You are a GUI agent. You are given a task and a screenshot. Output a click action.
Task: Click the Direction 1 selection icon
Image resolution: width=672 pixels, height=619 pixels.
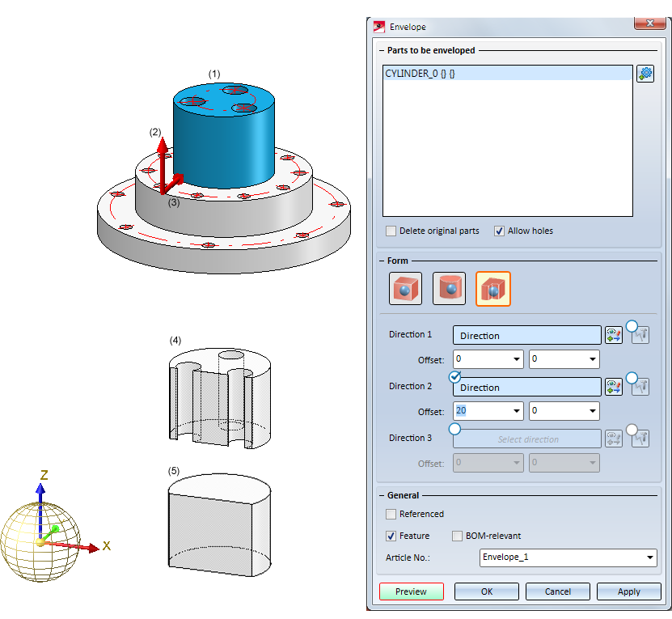613,336
